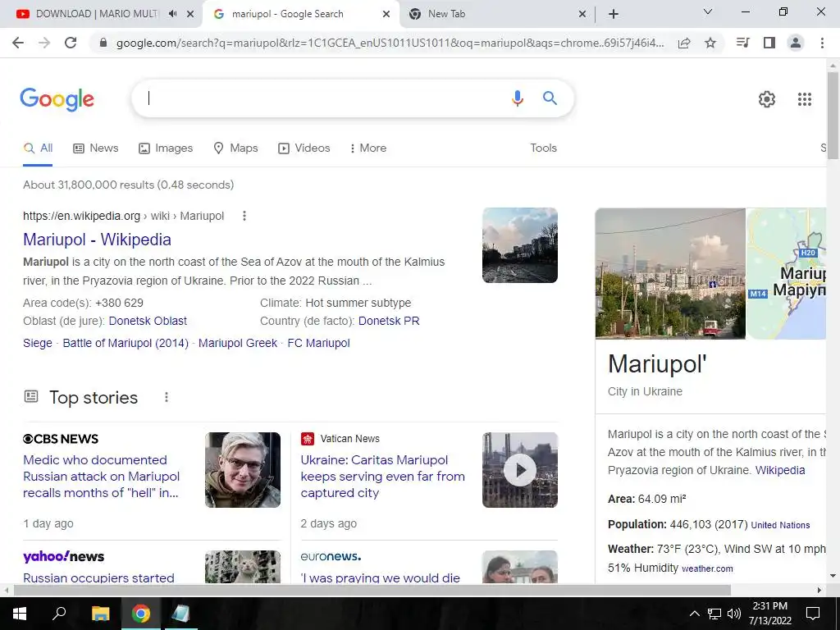The width and height of the screenshot is (840, 630).
Task: Open the Donetsk Oblast link
Action: pos(148,321)
